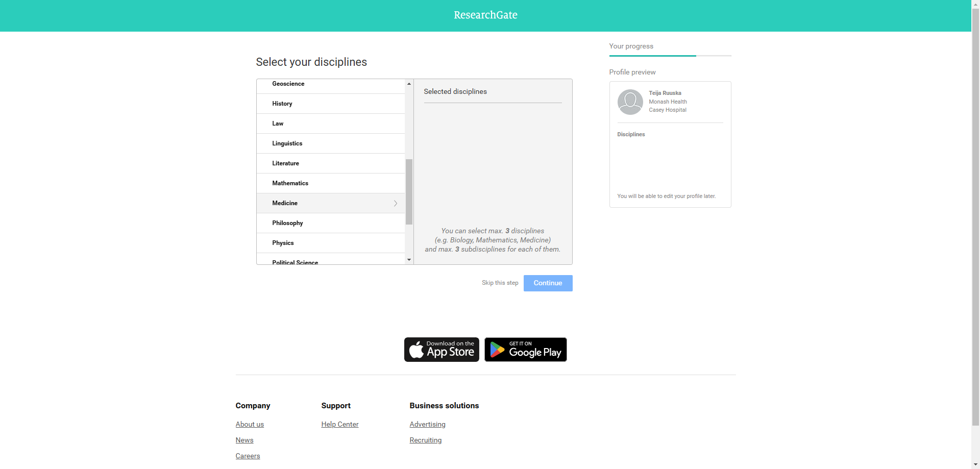Click the discipline list scrollbar thumb
The height and width of the screenshot is (469, 980).
[x=409, y=192]
